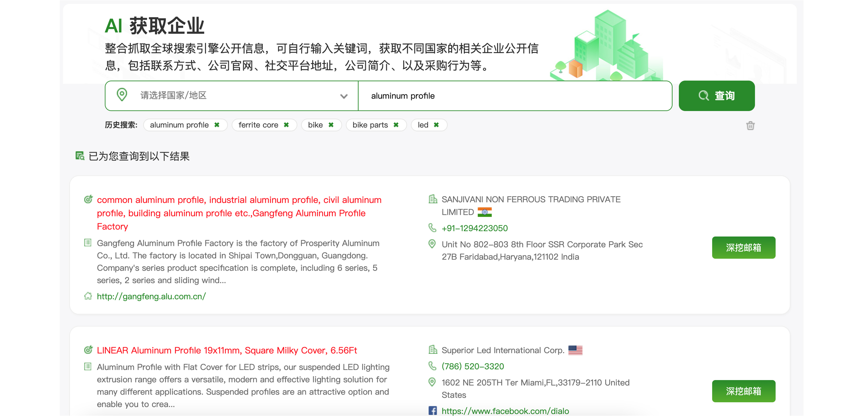868x416 pixels.
Task: Click the green 查询 search button
Action: (717, 96)
